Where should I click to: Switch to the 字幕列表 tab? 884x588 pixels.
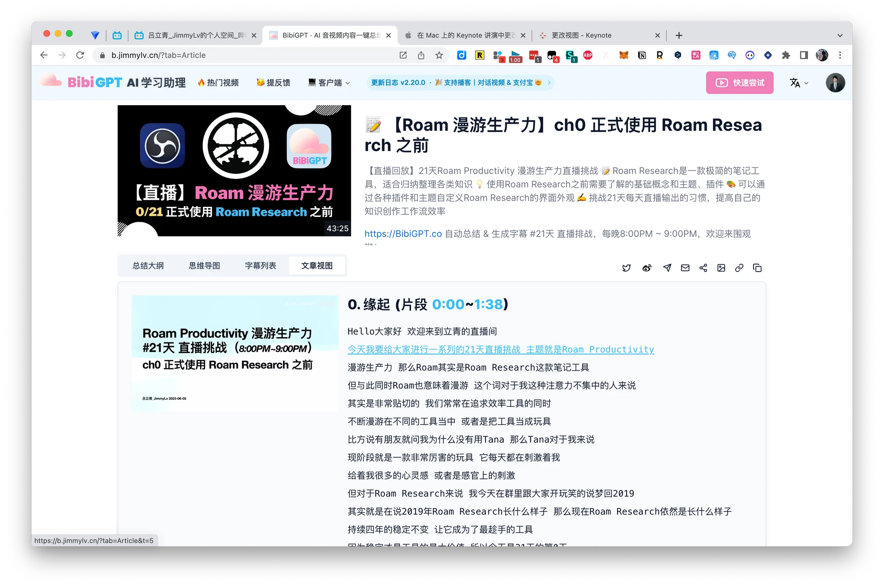pyautogui.click(x=261, y=266)
